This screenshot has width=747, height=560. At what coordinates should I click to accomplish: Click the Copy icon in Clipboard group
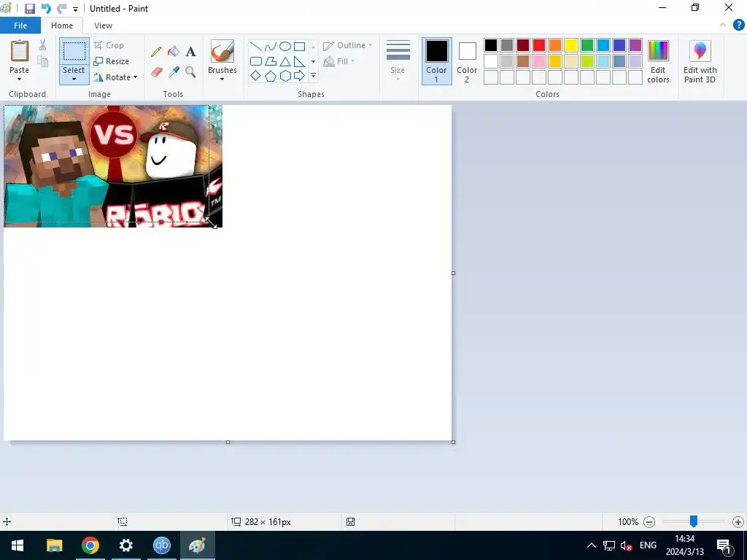tap(43, 61)
